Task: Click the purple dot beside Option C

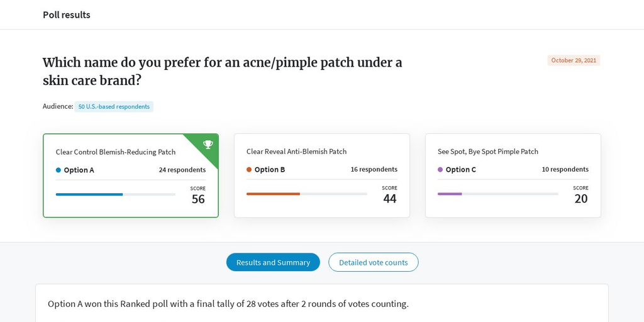Action: click(440, 170)
